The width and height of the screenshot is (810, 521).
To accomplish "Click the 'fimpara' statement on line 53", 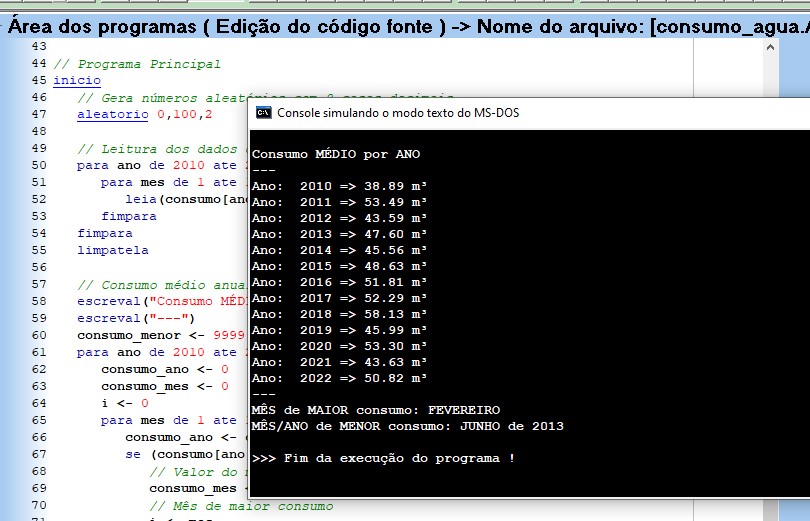I will (129, 216).
